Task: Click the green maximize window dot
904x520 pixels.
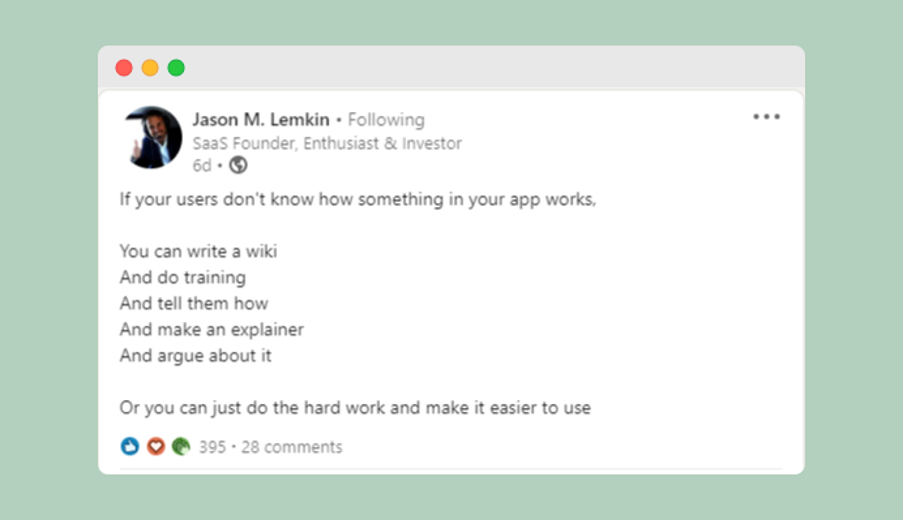Action: pyautogui.click(x=176, y=68)
